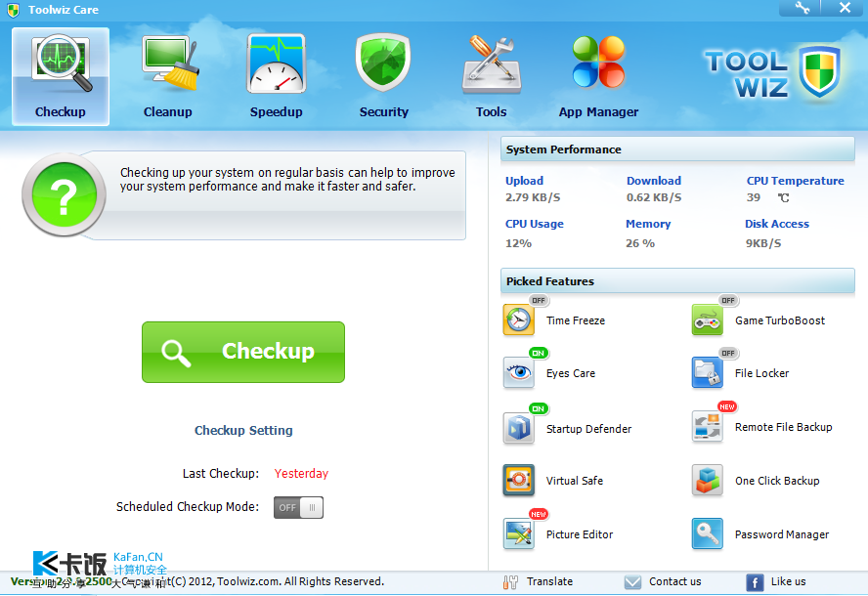
Task: Click the Picture Editor icon
Action: coord(519,533)
